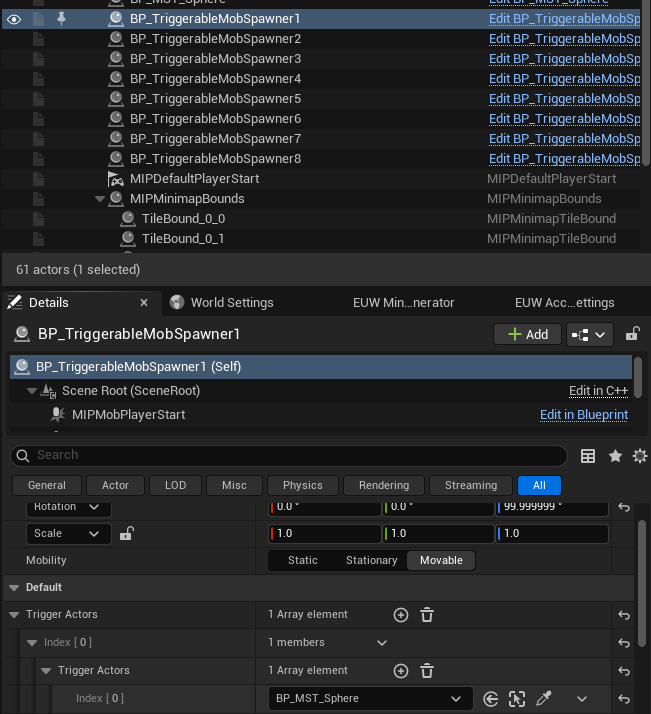This screenshot has width=651, height=714.
Task: Click the Scale X value field
Action: [x=325, y=534]
